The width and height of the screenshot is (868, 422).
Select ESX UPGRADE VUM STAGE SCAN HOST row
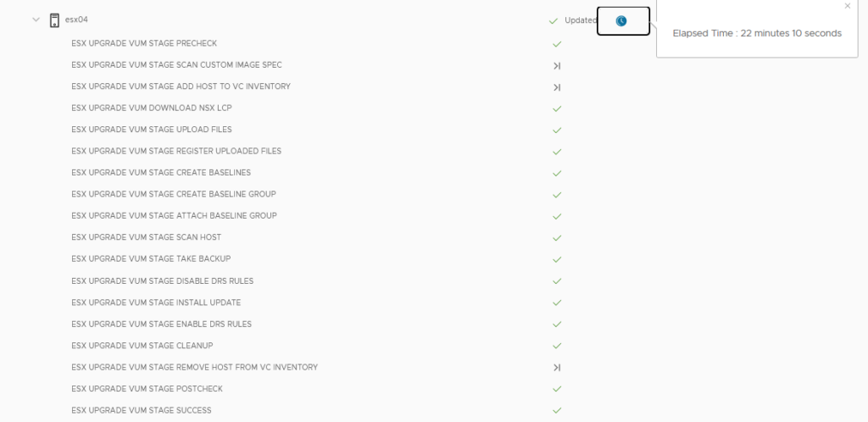coord(147,237)
